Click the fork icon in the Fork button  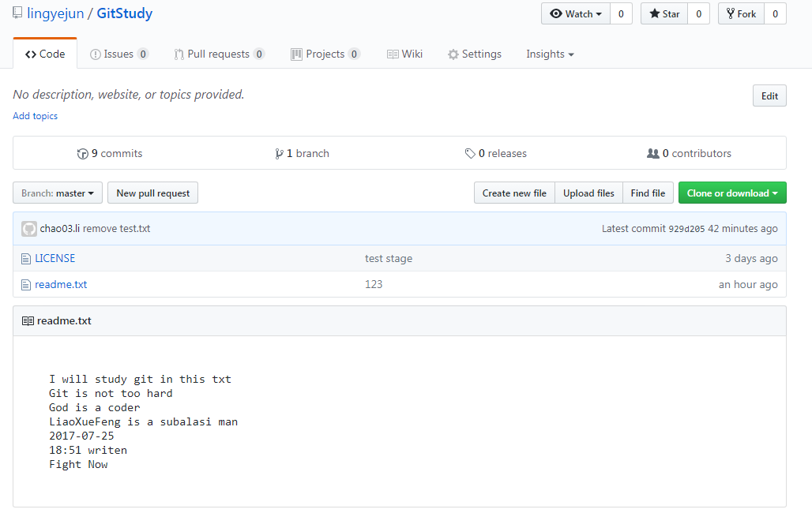(x=730, y=14)
